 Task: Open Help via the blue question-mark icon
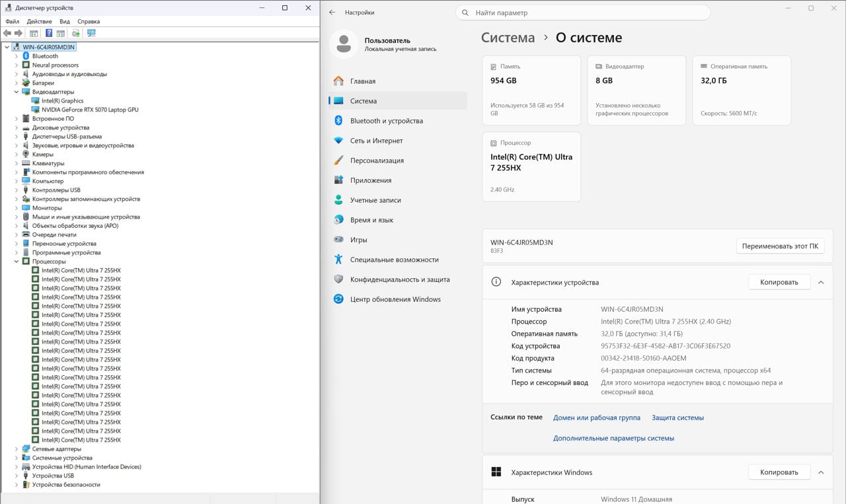[49, 33]
